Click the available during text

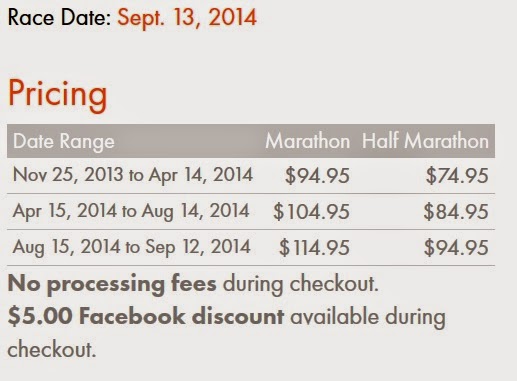(368, 317)
